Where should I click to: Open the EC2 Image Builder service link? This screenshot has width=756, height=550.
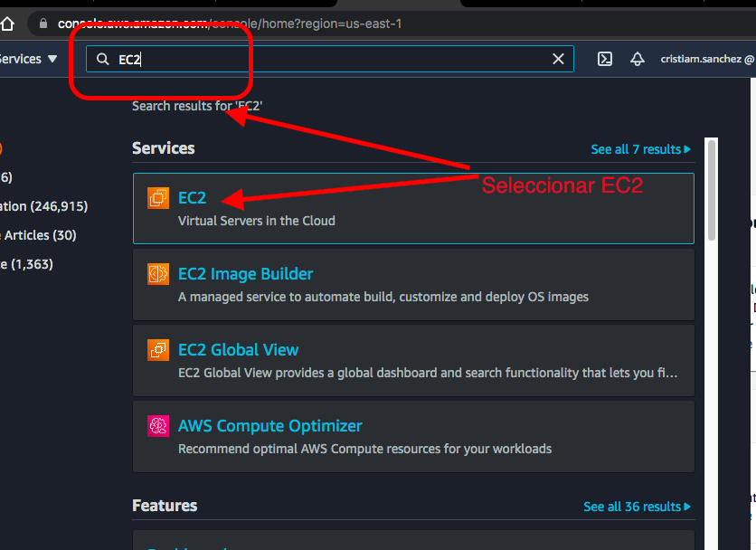pos(245,274)
